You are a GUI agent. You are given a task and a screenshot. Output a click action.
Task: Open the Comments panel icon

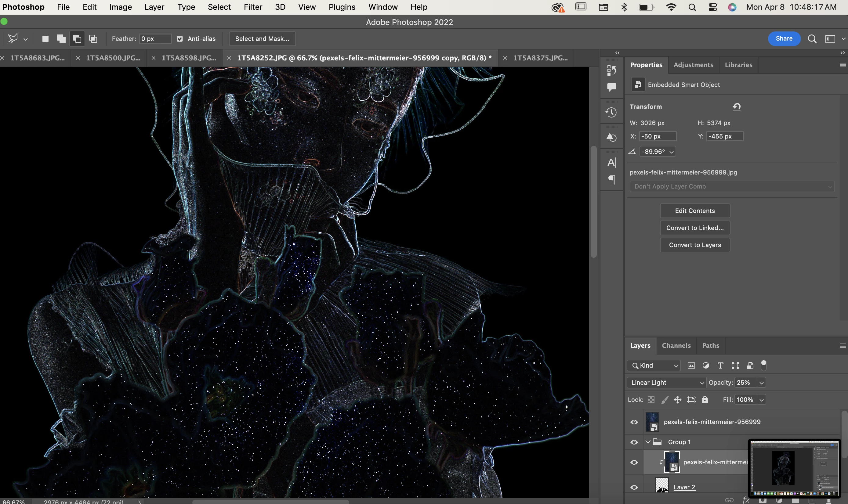(611, 87)
